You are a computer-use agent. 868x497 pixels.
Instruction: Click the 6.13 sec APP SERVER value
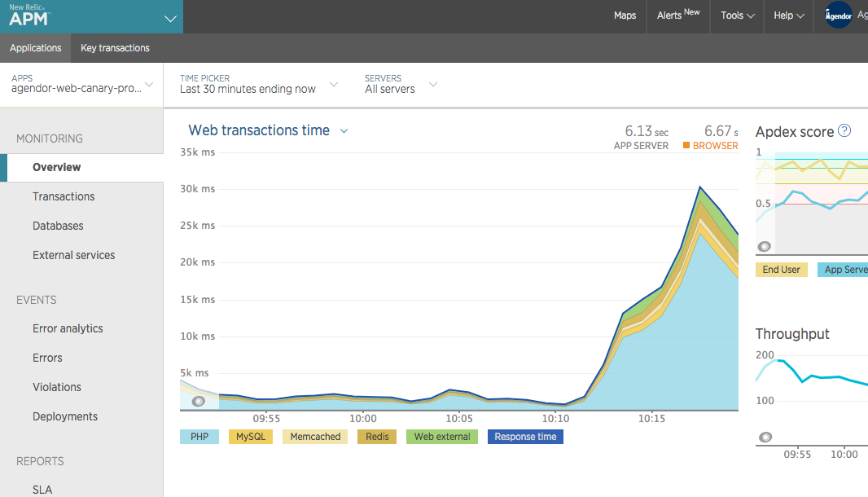pos(646,131)
